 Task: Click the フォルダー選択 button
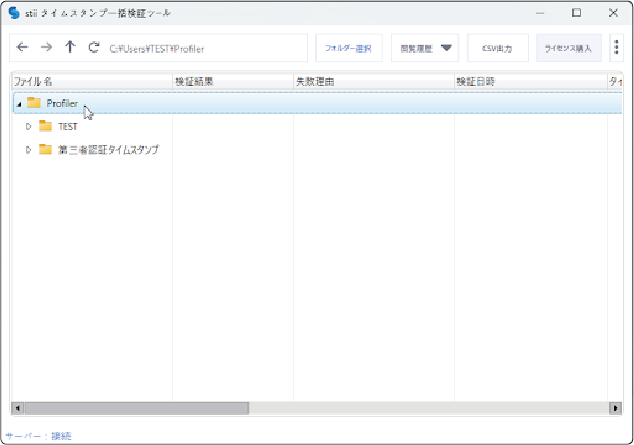click(348, 48)
